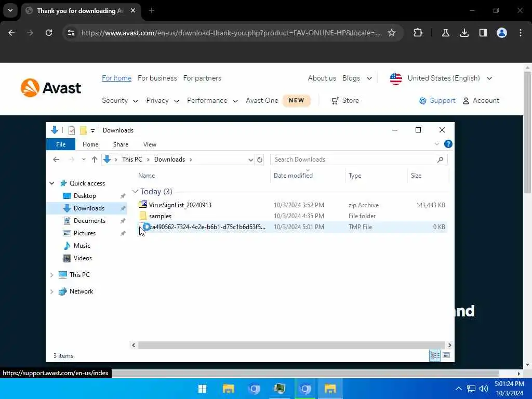Expand the Security menu
This screenshot has width=532, height=399.
click(120, 100)
